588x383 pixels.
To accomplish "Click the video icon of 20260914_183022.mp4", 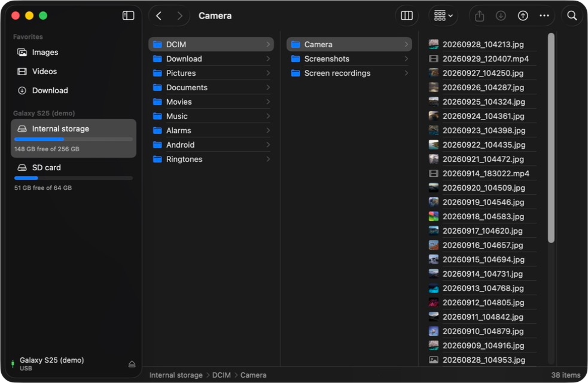I will click(434, 173).
